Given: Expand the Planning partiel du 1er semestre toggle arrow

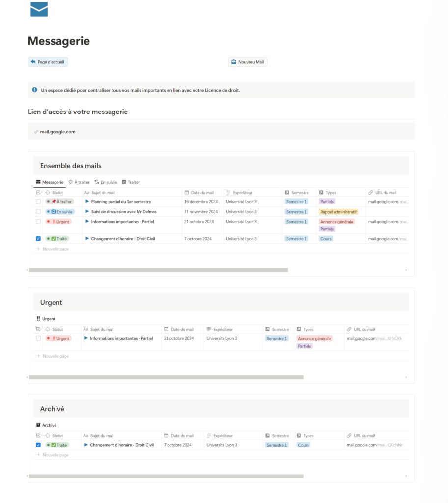Looking at the screenshot, I should pos(87,202).
